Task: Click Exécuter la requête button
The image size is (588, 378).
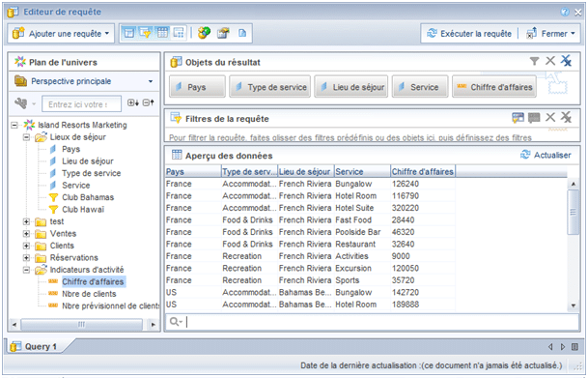Action: (468, 34)
